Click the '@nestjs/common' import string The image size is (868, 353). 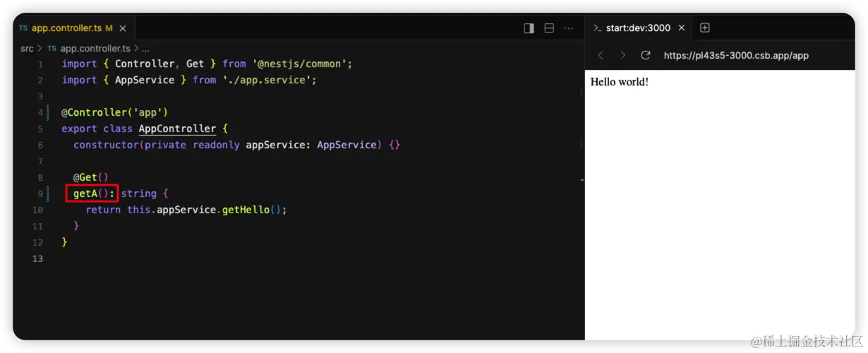click(x=299, y=64)
